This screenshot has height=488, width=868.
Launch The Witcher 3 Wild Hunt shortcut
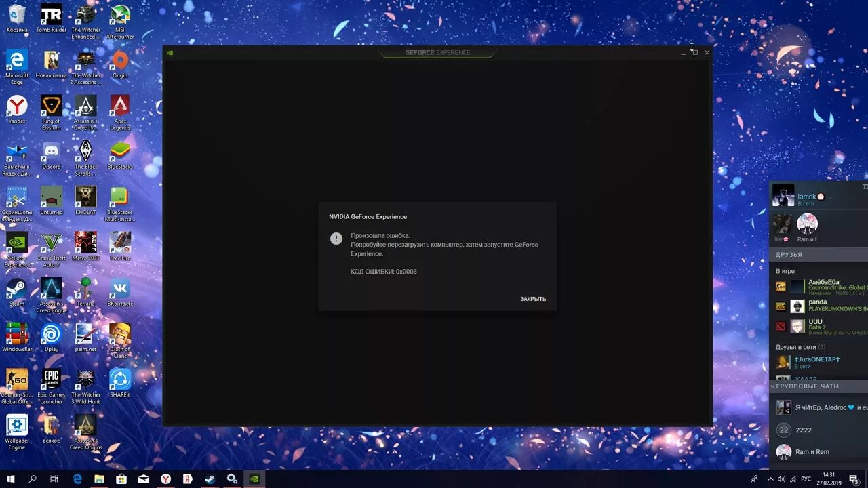[85, 386]
